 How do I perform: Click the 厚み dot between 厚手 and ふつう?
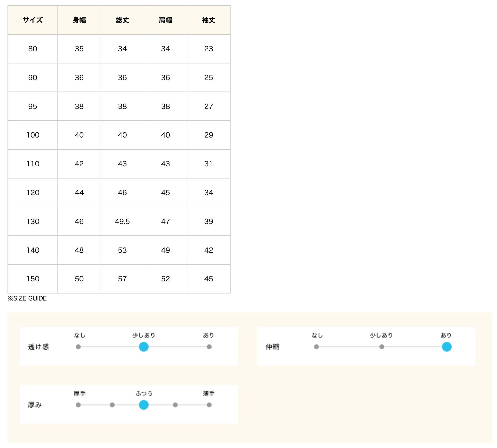pos(112,405)
